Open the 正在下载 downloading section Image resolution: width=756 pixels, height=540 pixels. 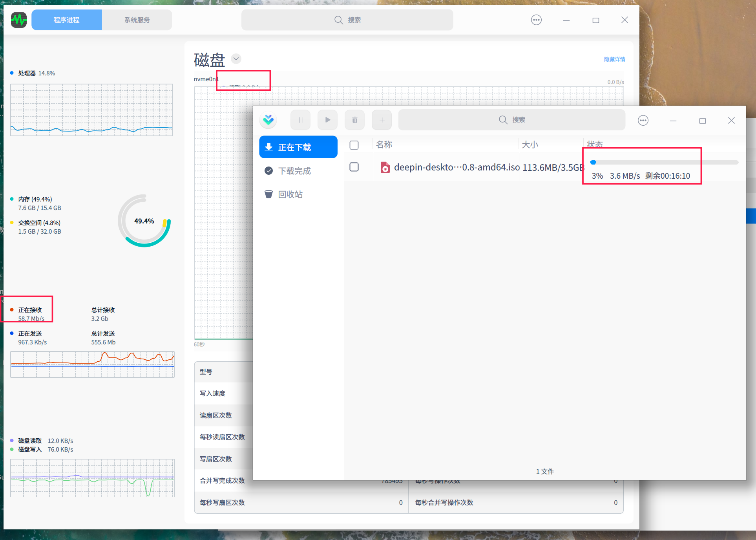(x=298, y=147)
